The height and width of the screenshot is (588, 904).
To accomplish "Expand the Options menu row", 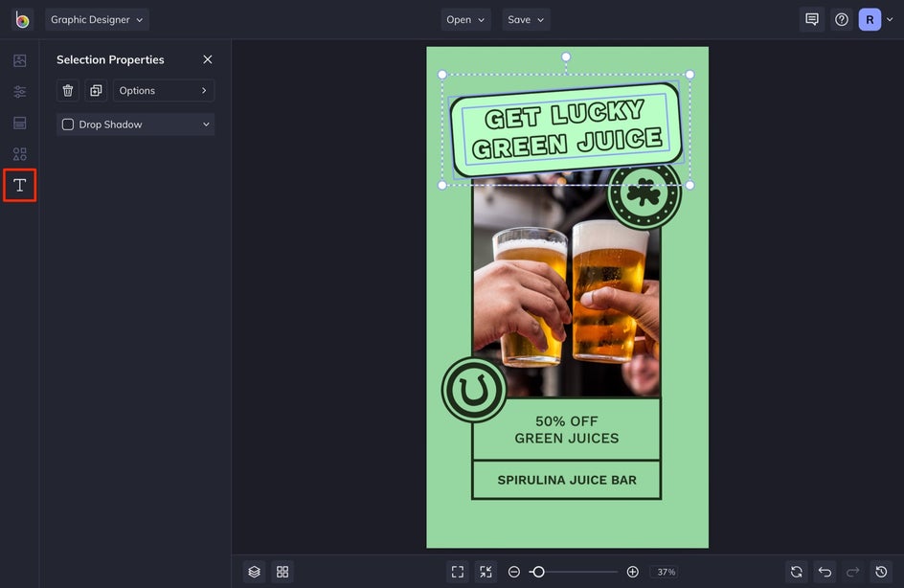I will (164, 91).
